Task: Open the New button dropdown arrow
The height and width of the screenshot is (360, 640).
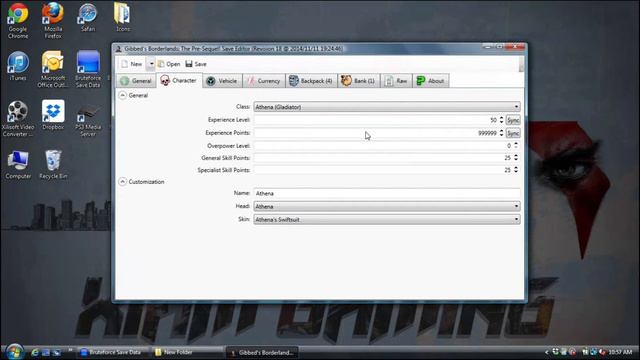Action: (x=151, y=64)
